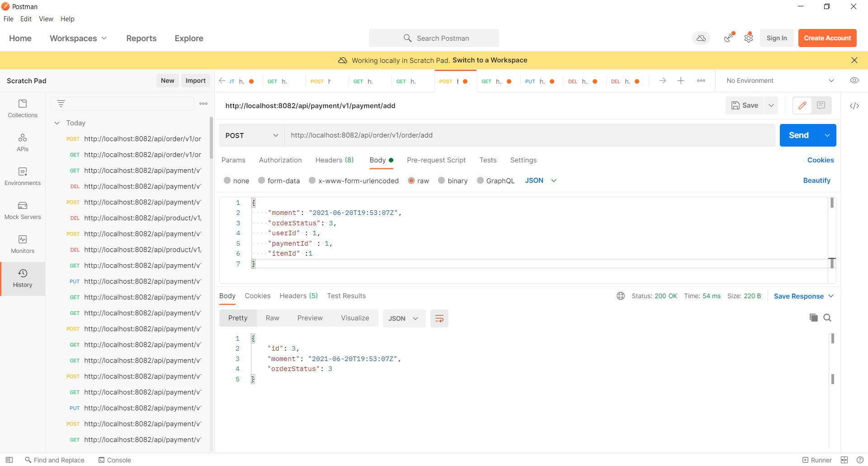Open the POST method dropdown
The image size is (868, 466).
click(x=252, y=135)
